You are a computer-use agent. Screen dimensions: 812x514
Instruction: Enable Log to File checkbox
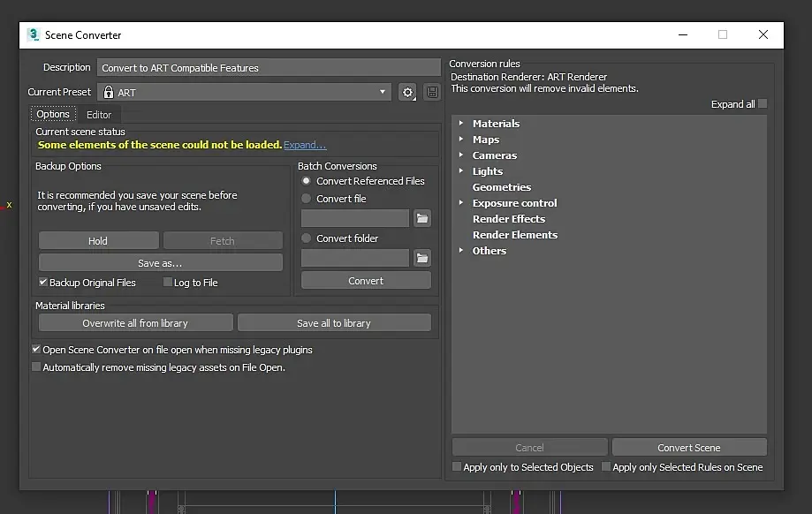(168, 283)
